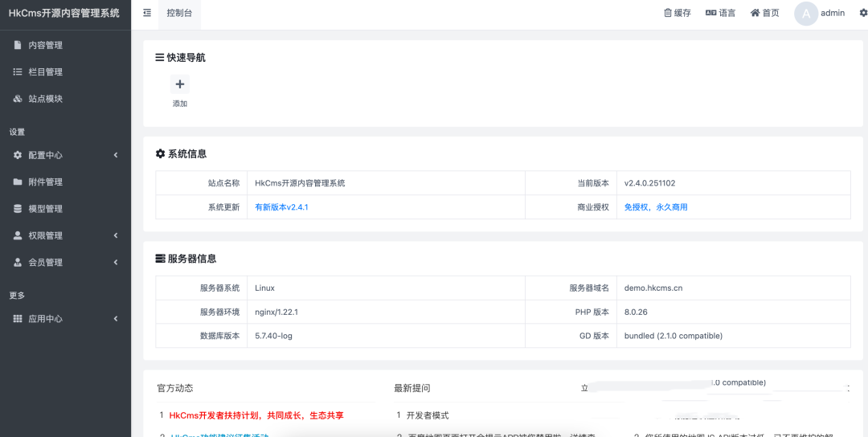Open the 免授权，永久商用 license link

click(656, 207)
